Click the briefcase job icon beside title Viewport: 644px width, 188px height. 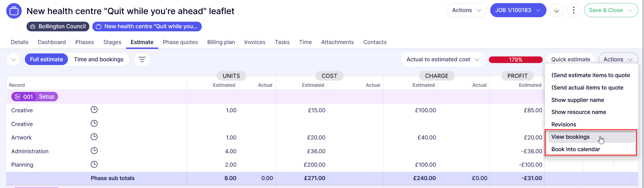tap(14, 11)
